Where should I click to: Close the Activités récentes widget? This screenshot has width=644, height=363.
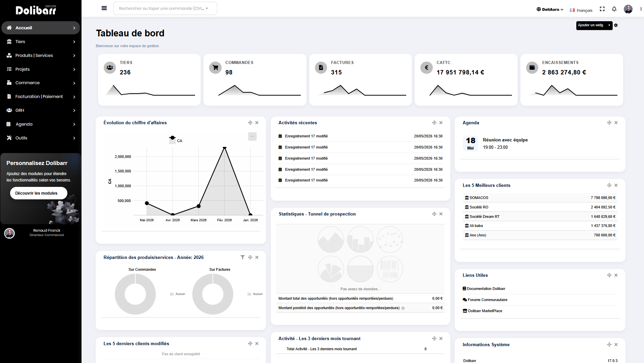(x=441, y=123)
